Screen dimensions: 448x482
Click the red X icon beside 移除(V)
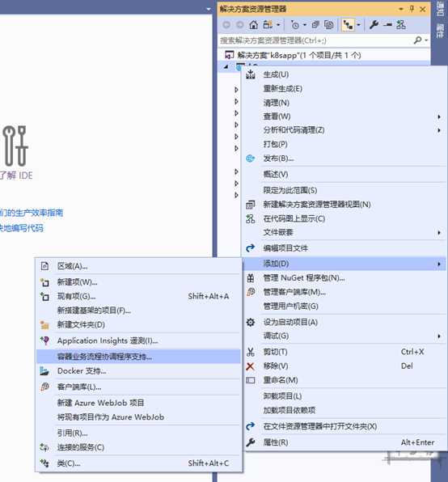(251, 366)
